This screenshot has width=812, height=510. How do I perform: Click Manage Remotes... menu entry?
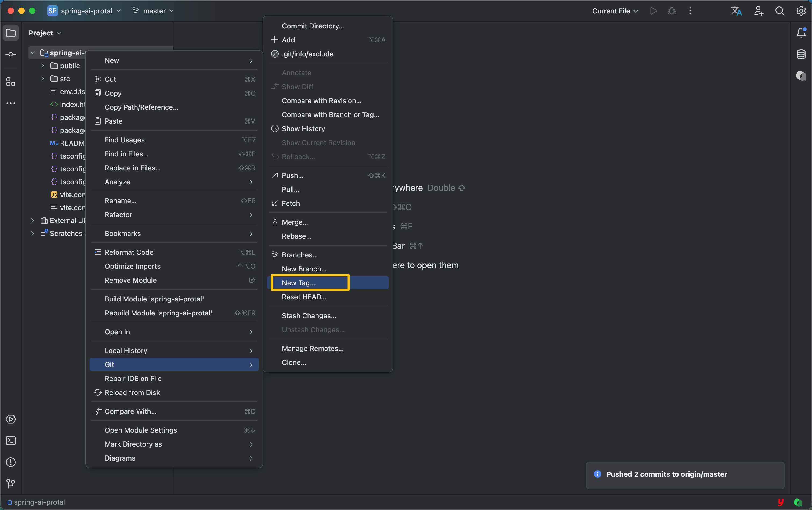[313, 349]
